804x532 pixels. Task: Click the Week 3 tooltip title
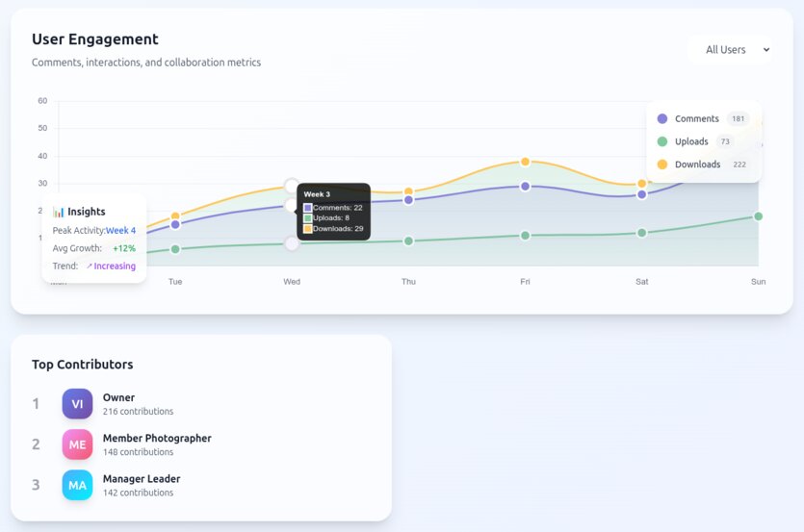(x=317, y=194)
